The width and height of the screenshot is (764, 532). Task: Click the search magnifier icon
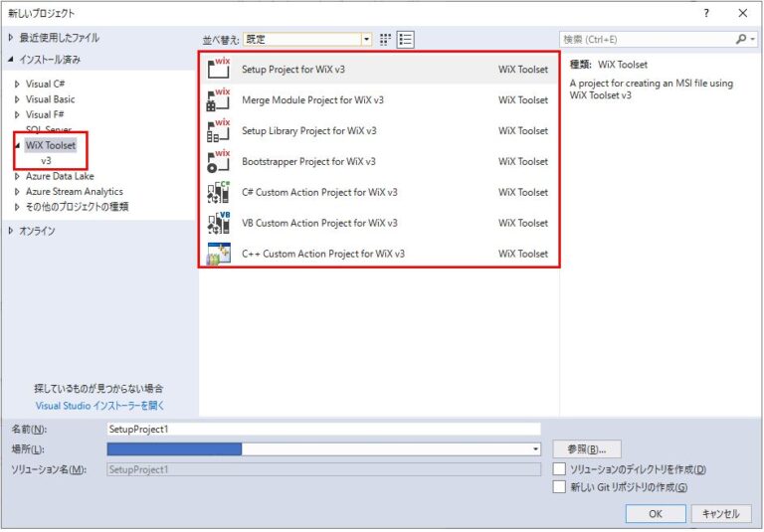click(740, 39)
